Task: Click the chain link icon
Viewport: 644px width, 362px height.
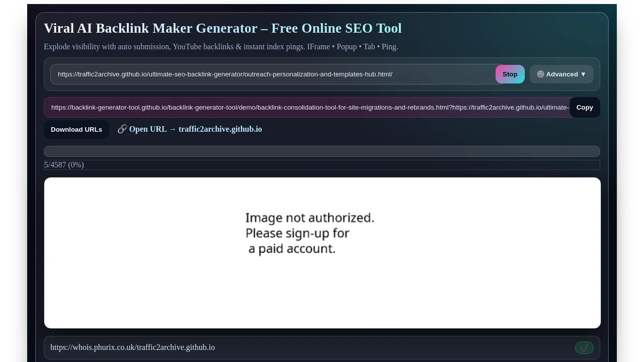Action: pyautogui.click(x=122, y=129)
